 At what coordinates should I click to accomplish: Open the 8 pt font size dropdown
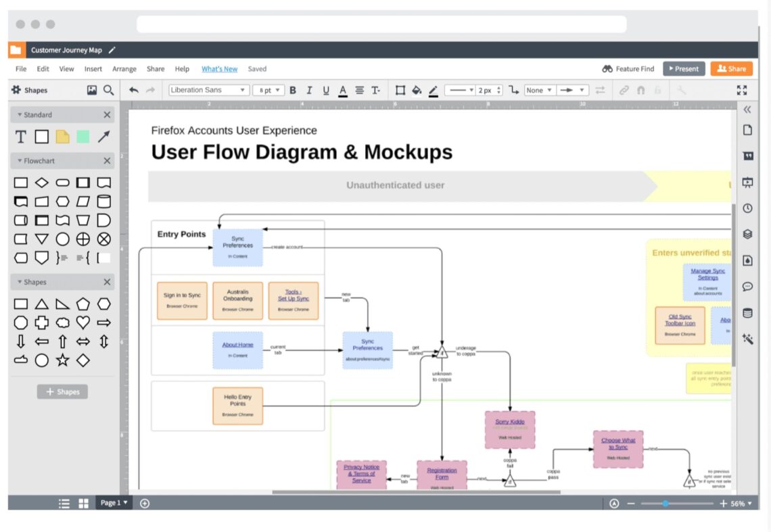pyautogui.click(x=268, y=90)
